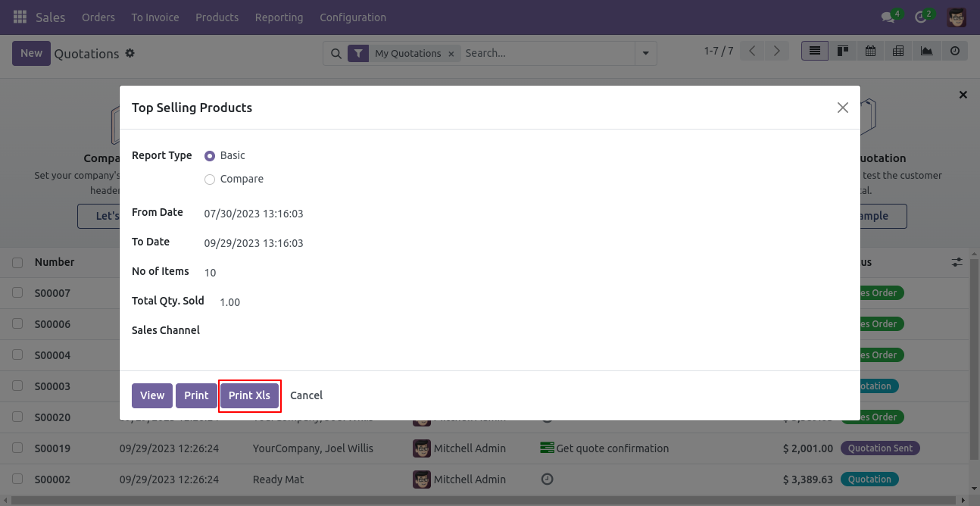Check the S00002 row checkbox
The image size is (980, 506).
point(17,479)
